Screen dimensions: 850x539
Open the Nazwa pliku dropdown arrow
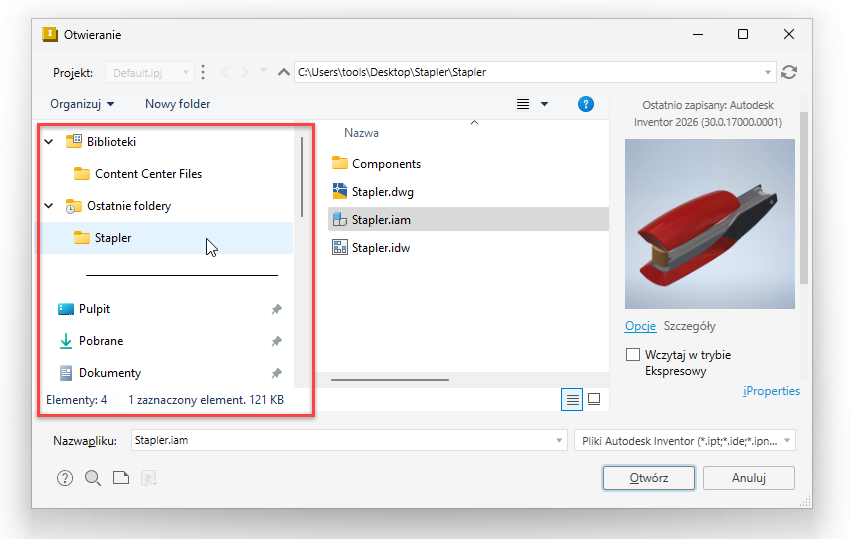(x=559, y=440)
